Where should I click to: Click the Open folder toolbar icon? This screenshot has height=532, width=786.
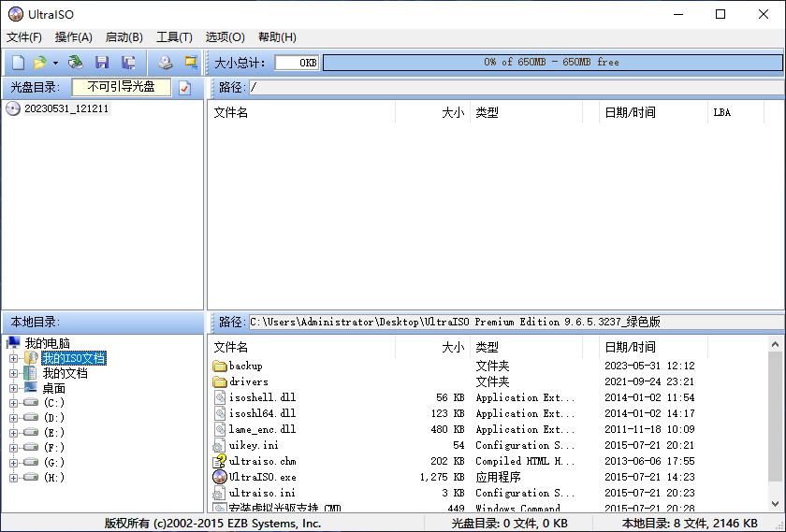click(x=39, y=63)
